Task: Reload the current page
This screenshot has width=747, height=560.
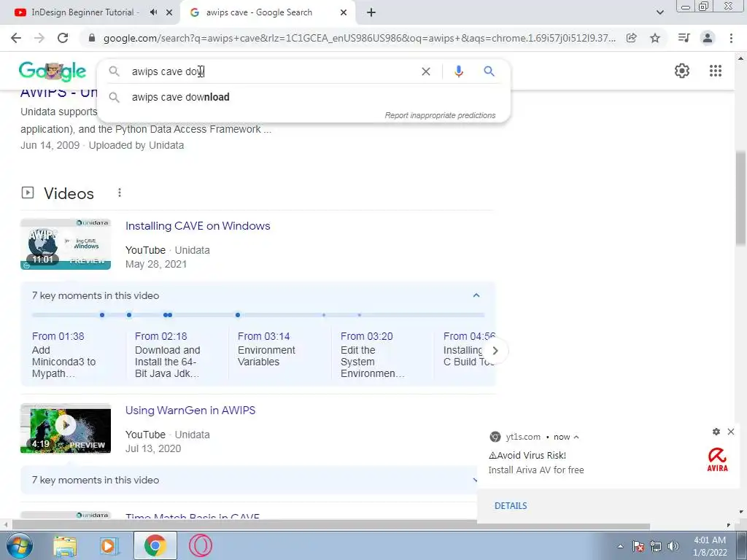Action: click(x=63, y=38)
